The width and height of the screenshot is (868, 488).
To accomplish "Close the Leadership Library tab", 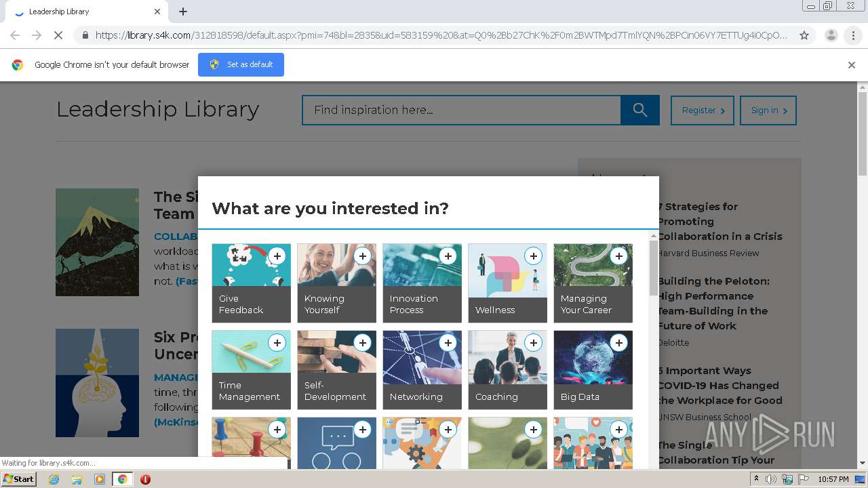I will (157, 12).
